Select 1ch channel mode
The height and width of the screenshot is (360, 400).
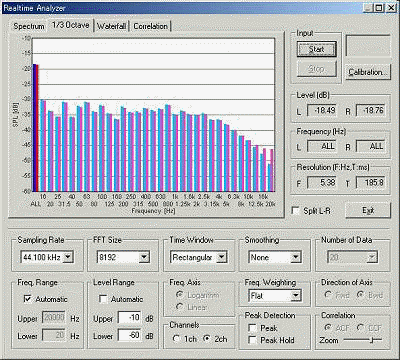176,339
